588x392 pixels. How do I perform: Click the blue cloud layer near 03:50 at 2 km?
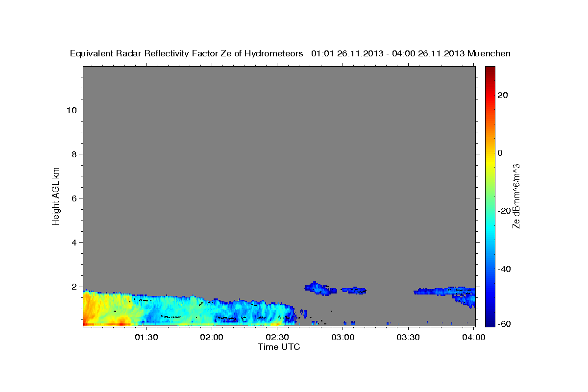coord(444,291)
